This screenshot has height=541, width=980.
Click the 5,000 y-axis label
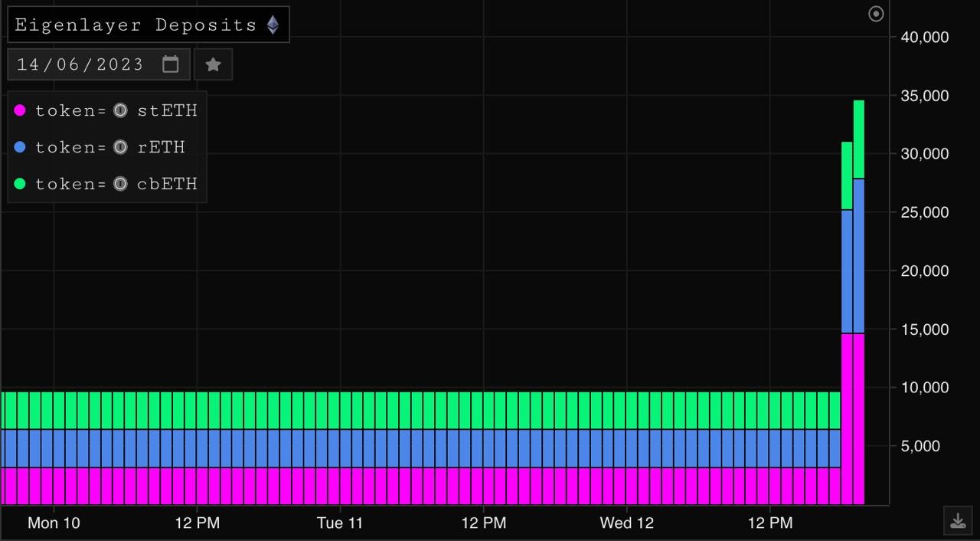920,446
